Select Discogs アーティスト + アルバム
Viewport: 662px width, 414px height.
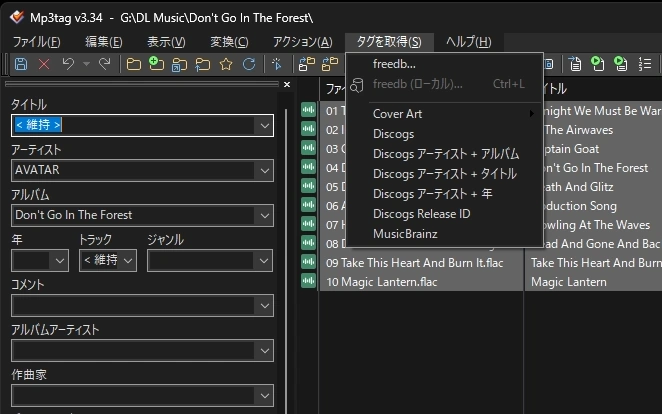pos(444,154)
